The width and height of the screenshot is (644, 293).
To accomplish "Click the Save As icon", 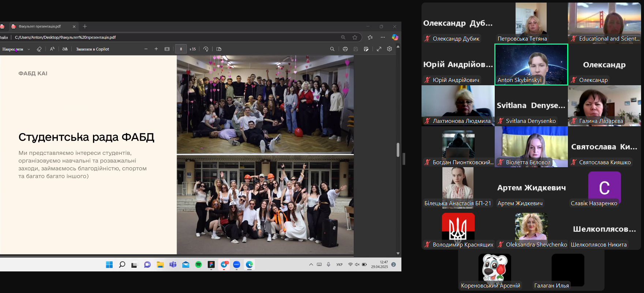I will (366, 49).
